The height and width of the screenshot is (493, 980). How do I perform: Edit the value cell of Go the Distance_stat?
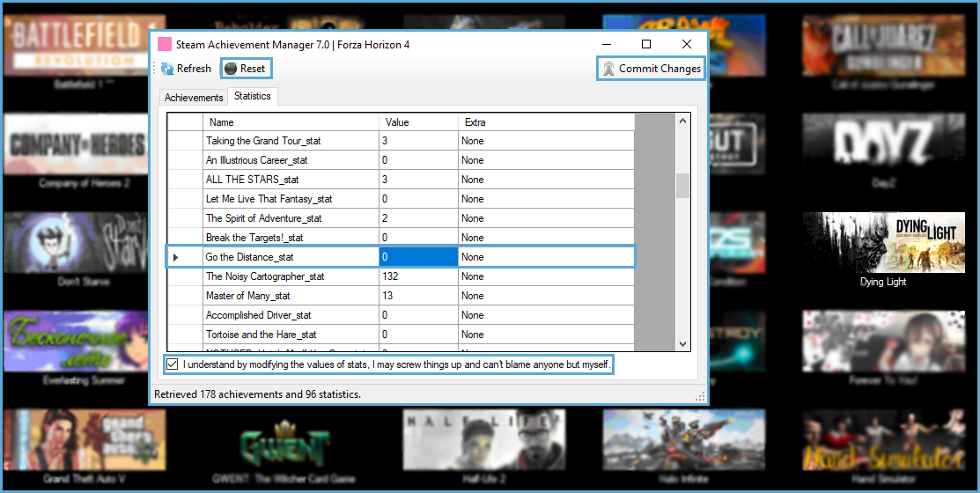pos(419,257)
